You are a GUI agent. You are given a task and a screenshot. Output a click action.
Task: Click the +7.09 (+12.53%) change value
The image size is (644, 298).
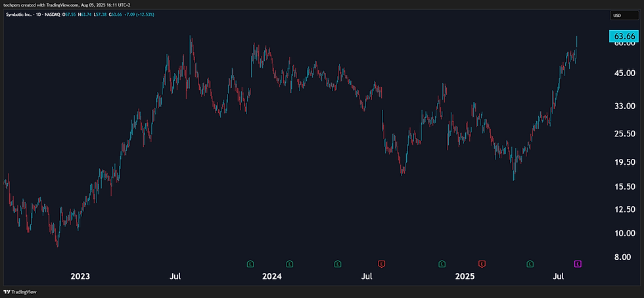139,14
